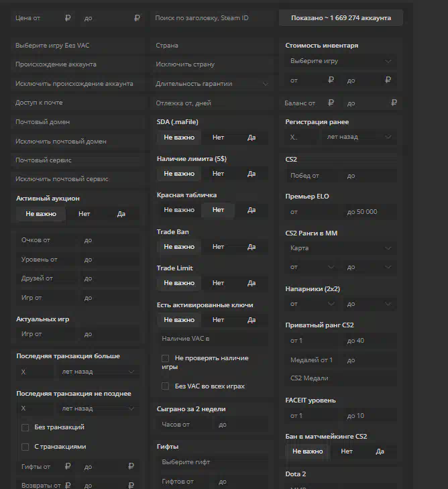Open 'лет назад' under Последняя транзакция не позднее
This screenshot has height=489, width=448.
click(x=98, y=409)
